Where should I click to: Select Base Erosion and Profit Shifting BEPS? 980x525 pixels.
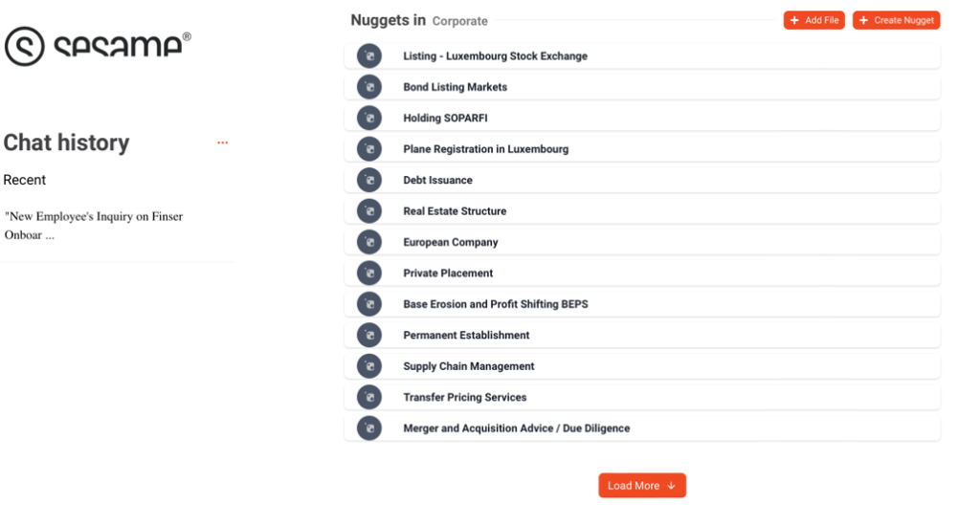[495, 304]
